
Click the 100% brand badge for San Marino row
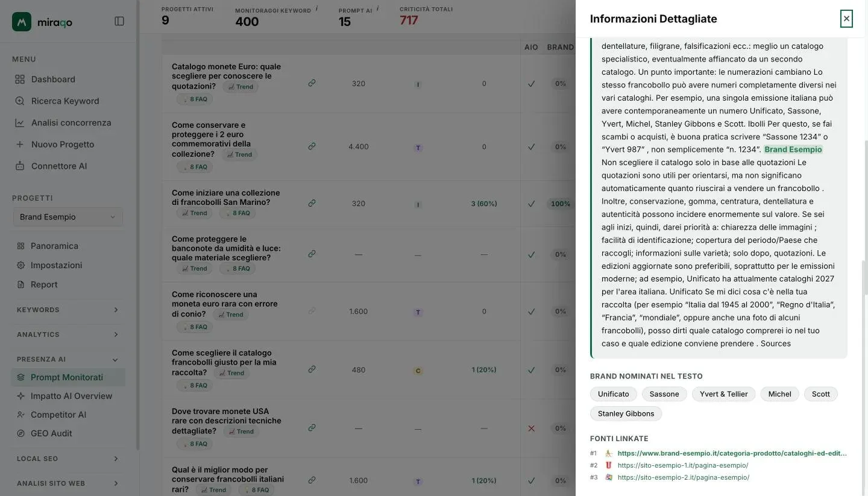coord(560,204)
